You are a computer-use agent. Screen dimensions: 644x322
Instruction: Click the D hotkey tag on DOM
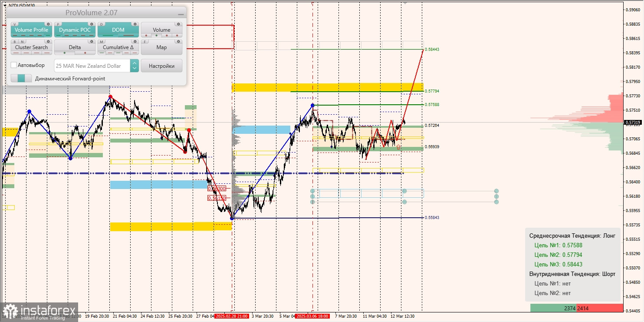(x=102, y=24)
